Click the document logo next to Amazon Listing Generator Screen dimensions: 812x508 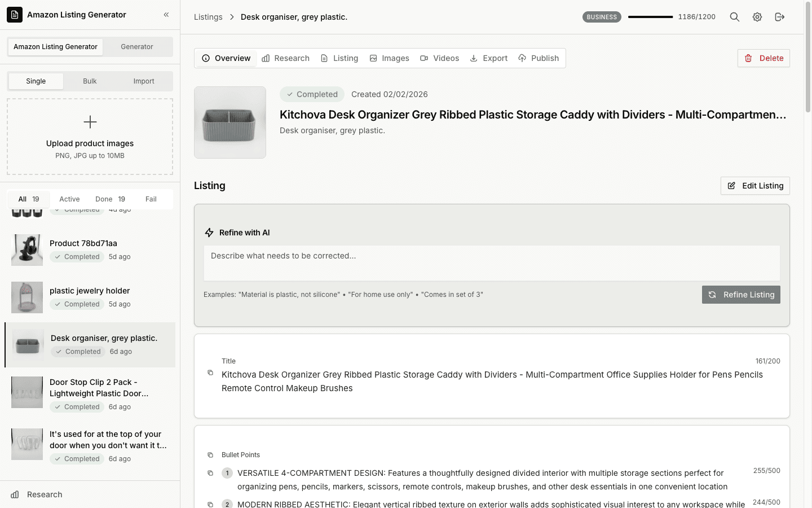(x=14, y=14)
